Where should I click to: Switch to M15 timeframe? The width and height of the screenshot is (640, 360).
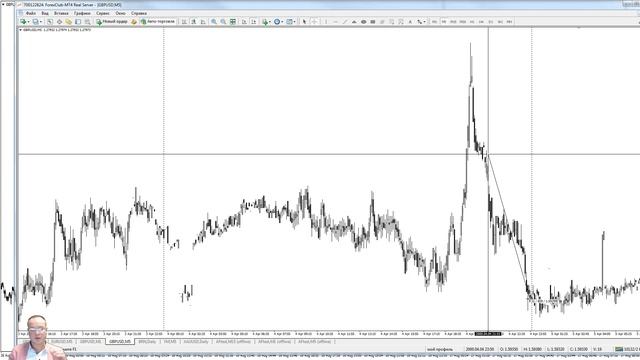(x=453, y=22)
